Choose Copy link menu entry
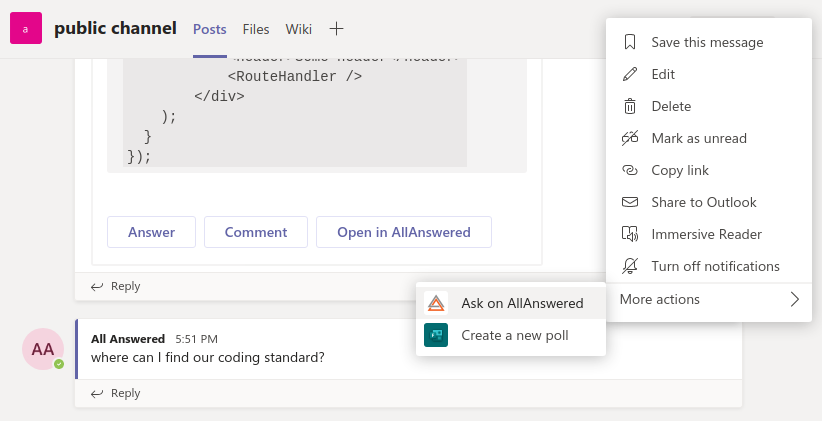The height and width of the screenshot is (421, 822). (x=709, y=170)
